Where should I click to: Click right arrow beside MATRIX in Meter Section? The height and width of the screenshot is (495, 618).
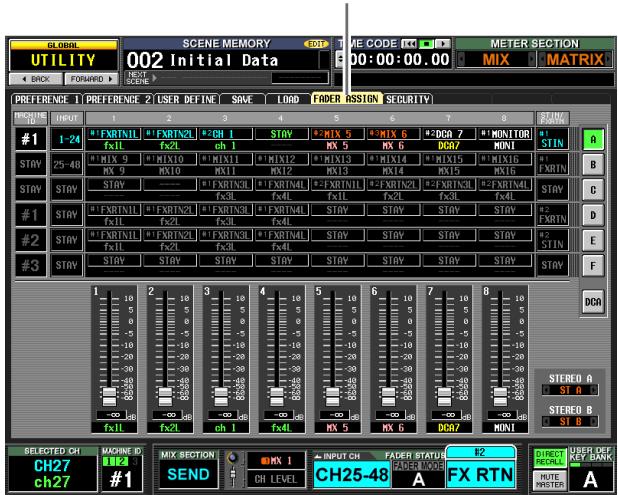tap(609, 60)
